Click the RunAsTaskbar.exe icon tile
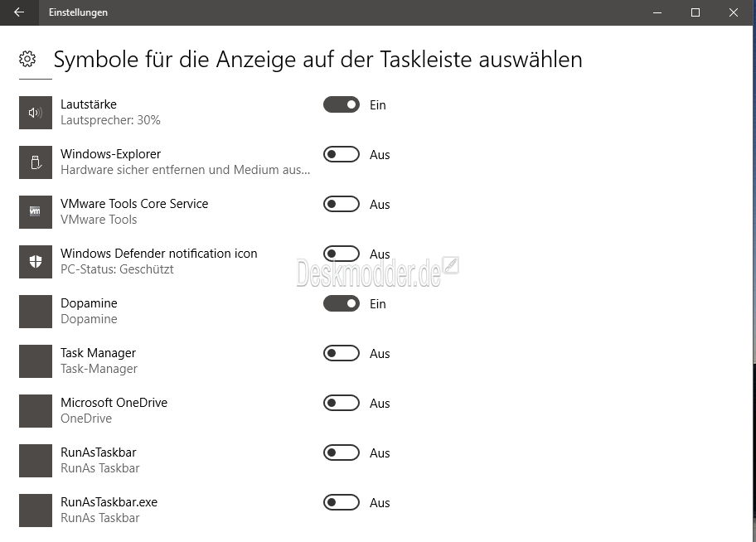 point(36,511)
